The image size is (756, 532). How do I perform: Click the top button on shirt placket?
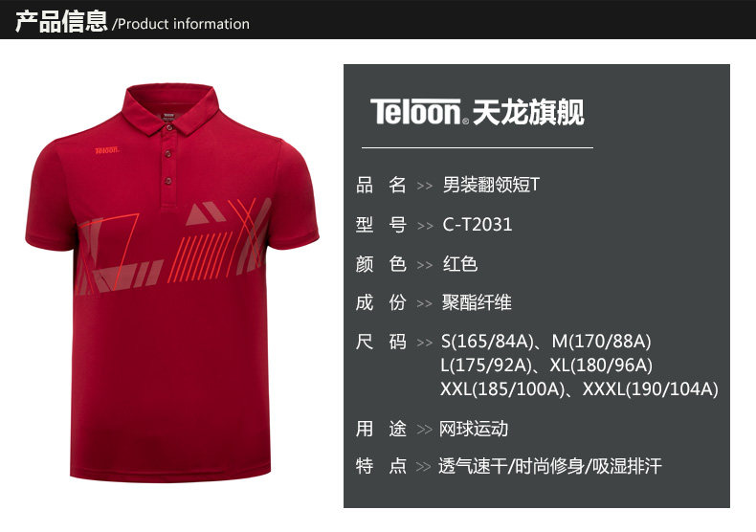[168, 127]
